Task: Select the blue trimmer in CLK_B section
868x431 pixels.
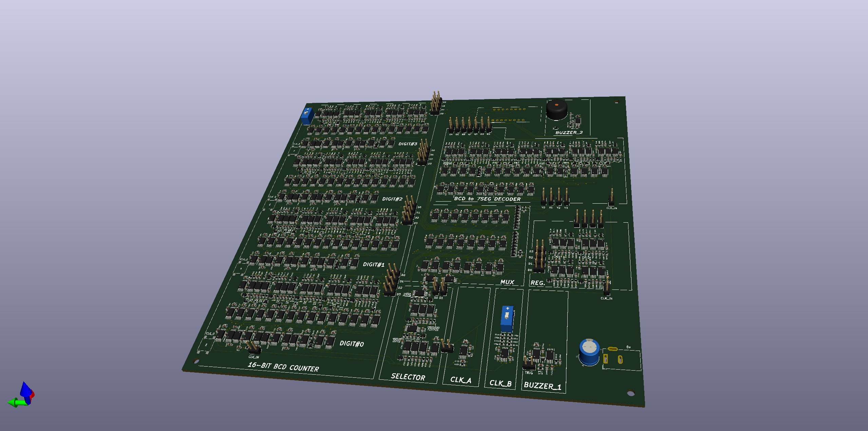Action: click(x=507, y=319)
